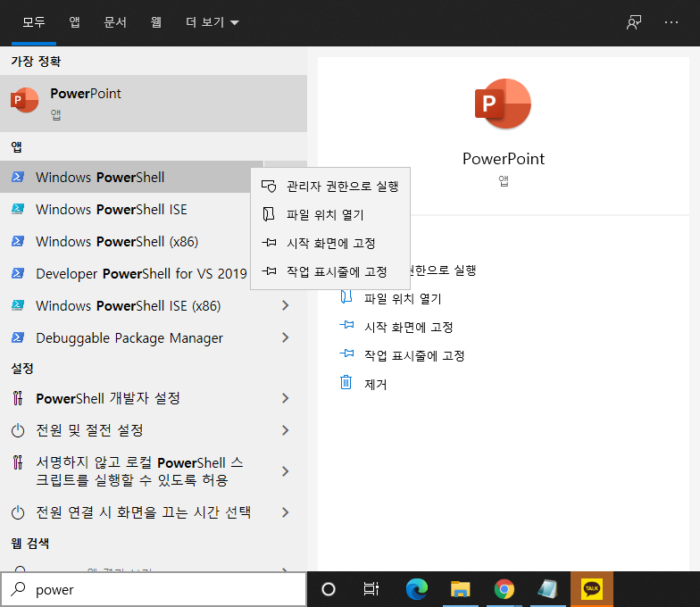This screenshot has width=700, height=607.
Task: Click the Windows PowerShell (x86) icon
Action: pyautogui.click(x=18, y=241)
